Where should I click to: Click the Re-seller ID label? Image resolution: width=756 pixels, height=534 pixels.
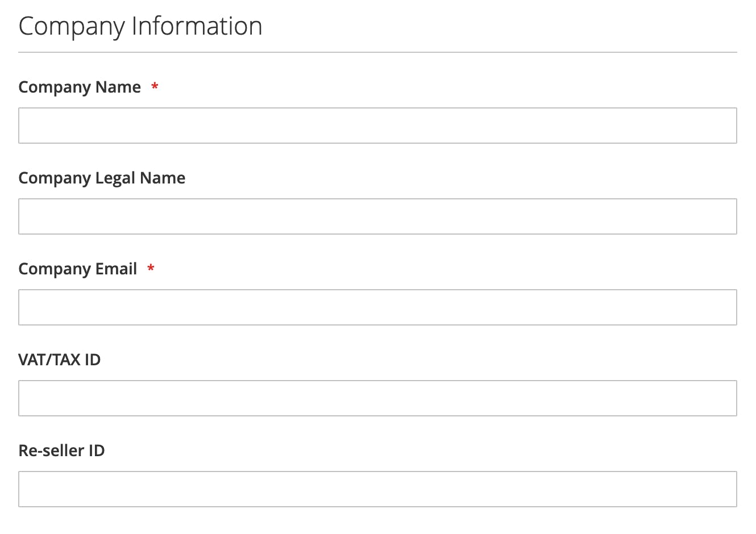pos(61,450)
